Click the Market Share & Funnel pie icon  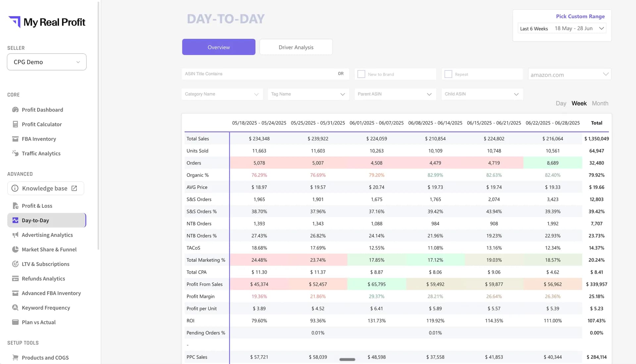(15, 249)
